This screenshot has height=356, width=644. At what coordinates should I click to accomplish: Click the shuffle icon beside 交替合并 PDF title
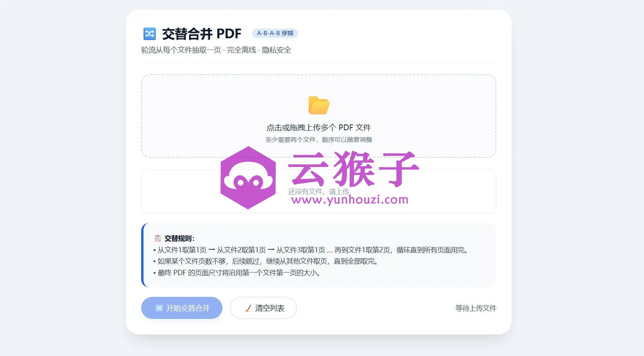[x=150, y=34]
